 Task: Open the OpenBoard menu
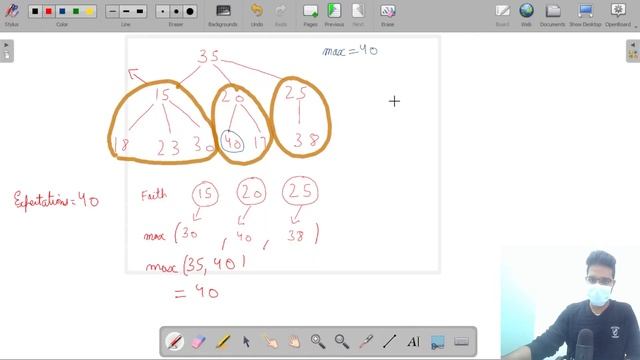coord(618,15)
